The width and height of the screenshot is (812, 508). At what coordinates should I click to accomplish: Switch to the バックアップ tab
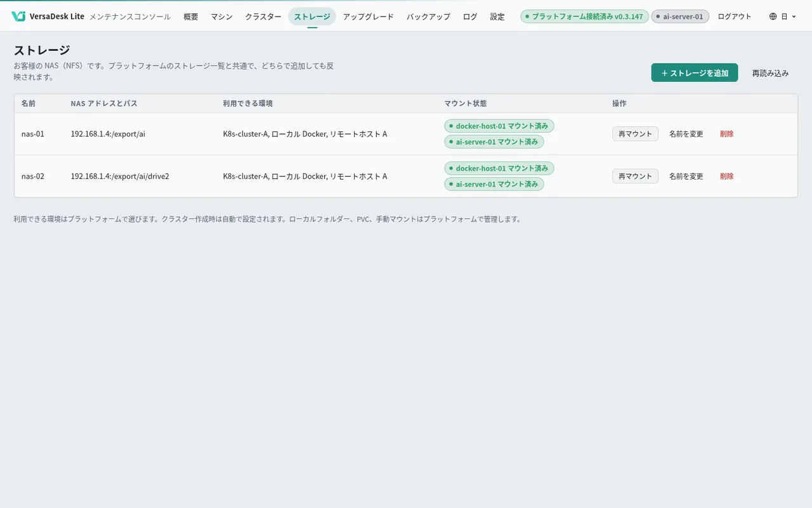pyautogui.click(x=429, y=17)
